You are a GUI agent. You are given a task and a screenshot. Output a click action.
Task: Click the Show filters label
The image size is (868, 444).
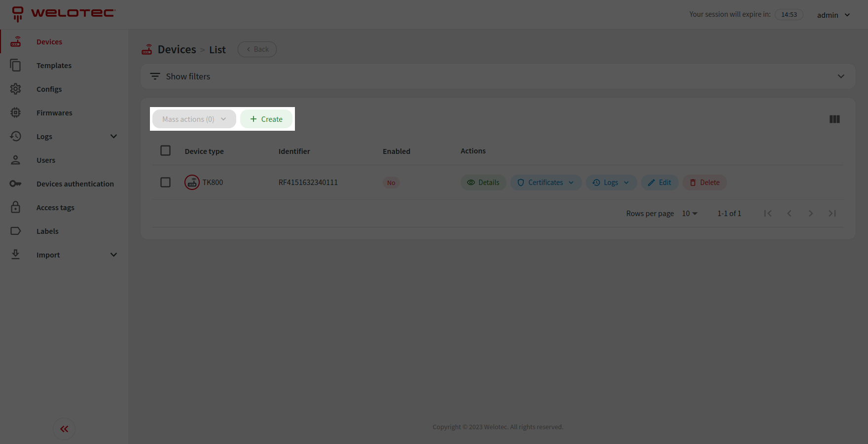pos(188,76)
